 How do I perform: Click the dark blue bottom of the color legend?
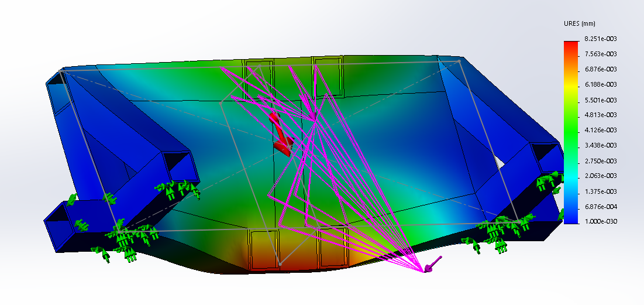pos(571,218)
